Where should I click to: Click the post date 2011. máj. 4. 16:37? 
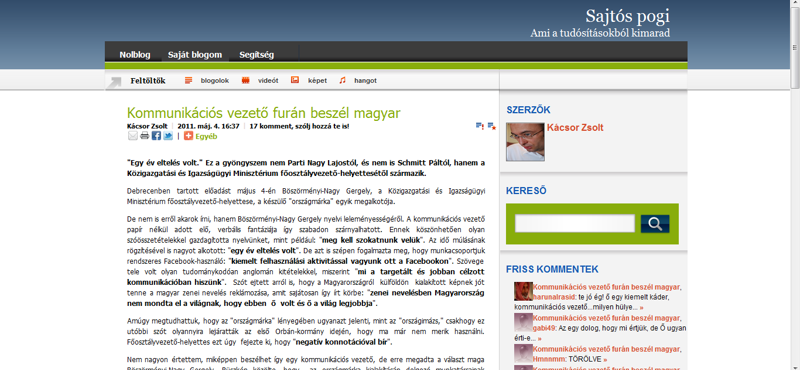tap(208, 126)
